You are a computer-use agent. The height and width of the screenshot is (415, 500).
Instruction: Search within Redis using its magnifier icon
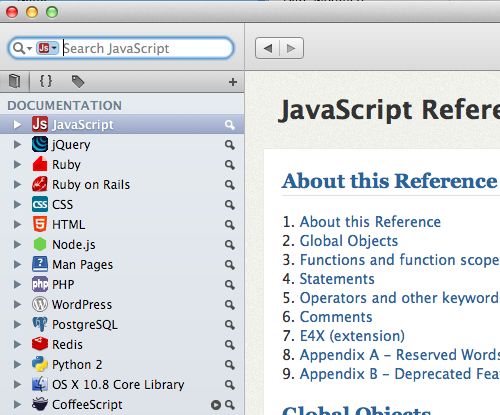(x=230, y=345)
